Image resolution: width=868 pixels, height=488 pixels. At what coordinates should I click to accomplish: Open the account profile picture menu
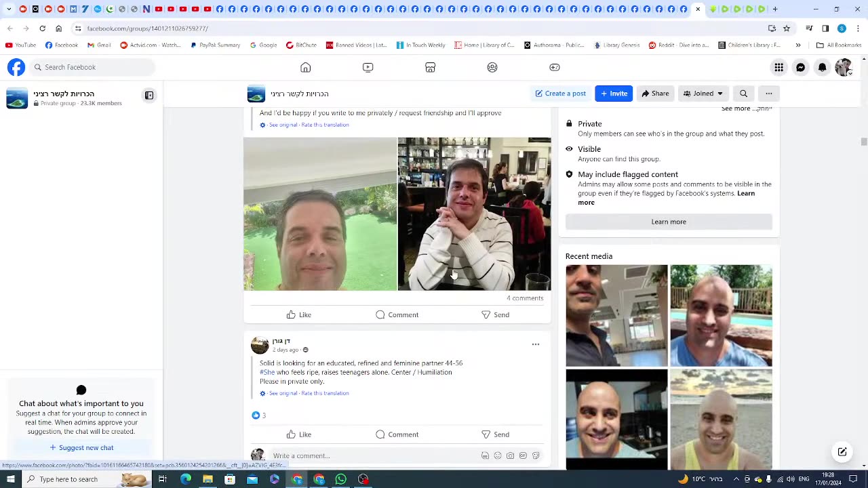coord(844,67)
